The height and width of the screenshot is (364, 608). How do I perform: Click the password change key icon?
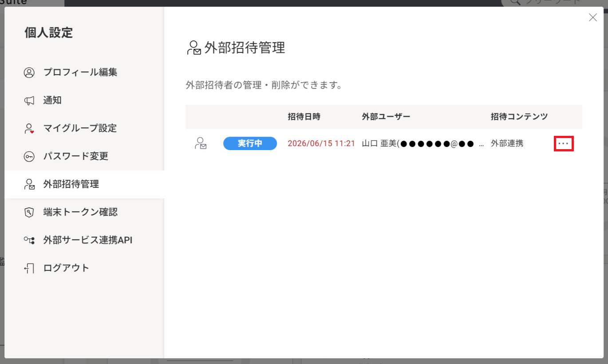[x=29, y=157]
